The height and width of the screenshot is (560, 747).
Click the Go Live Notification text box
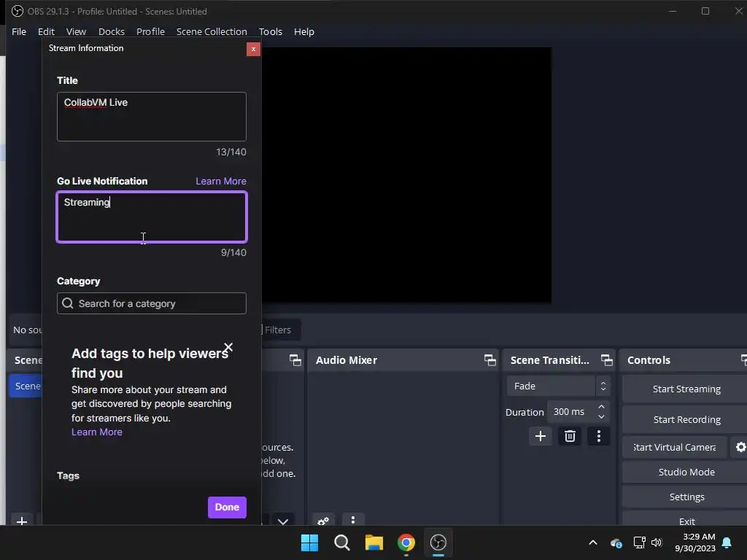pos(152,217)
